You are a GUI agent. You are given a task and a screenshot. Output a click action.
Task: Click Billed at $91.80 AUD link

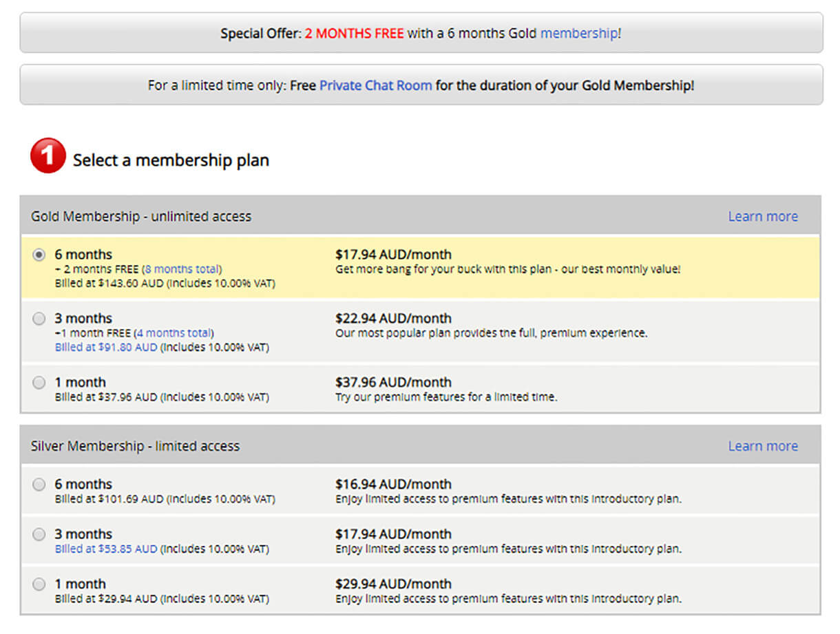coord(106,348)
